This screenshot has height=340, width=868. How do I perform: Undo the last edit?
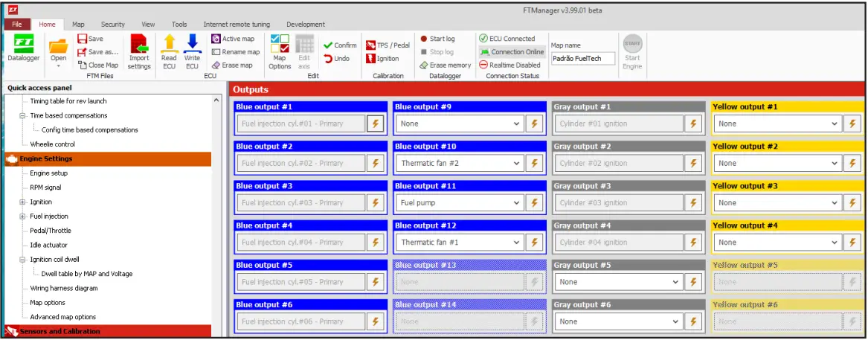(x=337, y=58)
